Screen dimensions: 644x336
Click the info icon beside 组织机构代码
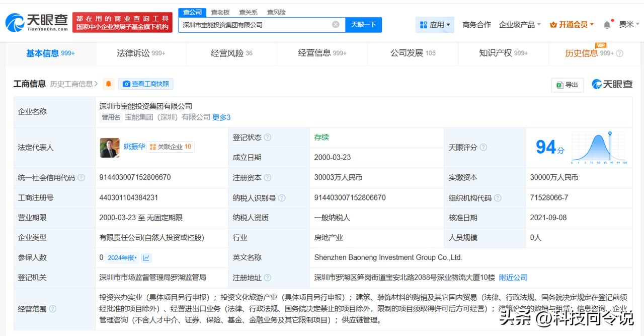point(498,198)
